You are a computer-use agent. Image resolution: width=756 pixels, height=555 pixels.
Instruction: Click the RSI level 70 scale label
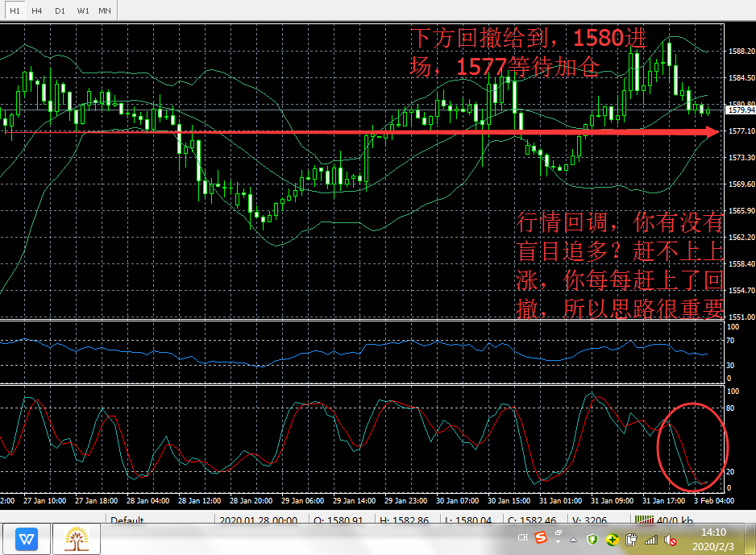tap(730, 341)
